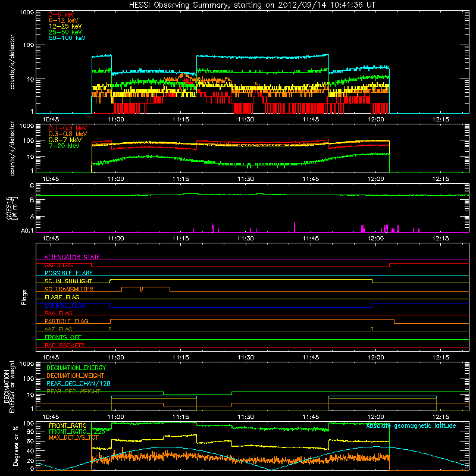This screenshot has width=476, height=476.
Task: Select the SAA_FLAG label
Action: (58, 313)
